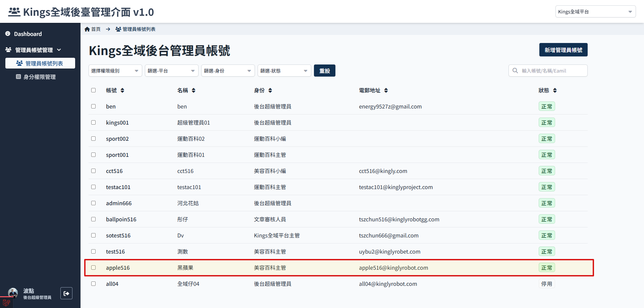Open the 篩選-平台 filter dropdown

point(172,71)
